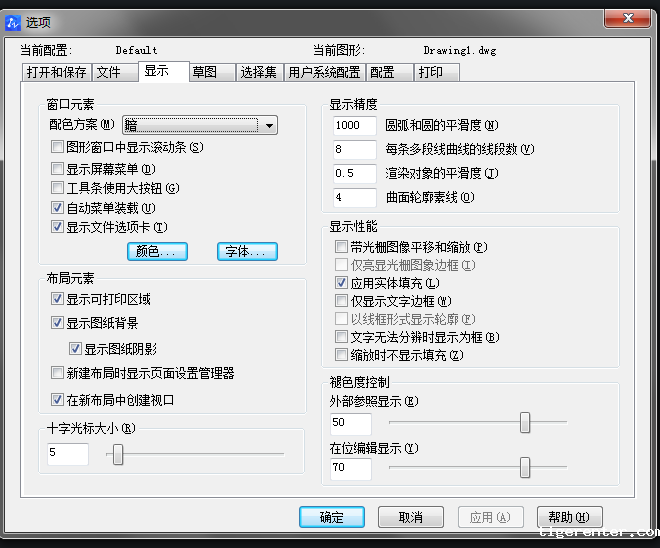Open the 草图 tab

(x=205, y=72)
